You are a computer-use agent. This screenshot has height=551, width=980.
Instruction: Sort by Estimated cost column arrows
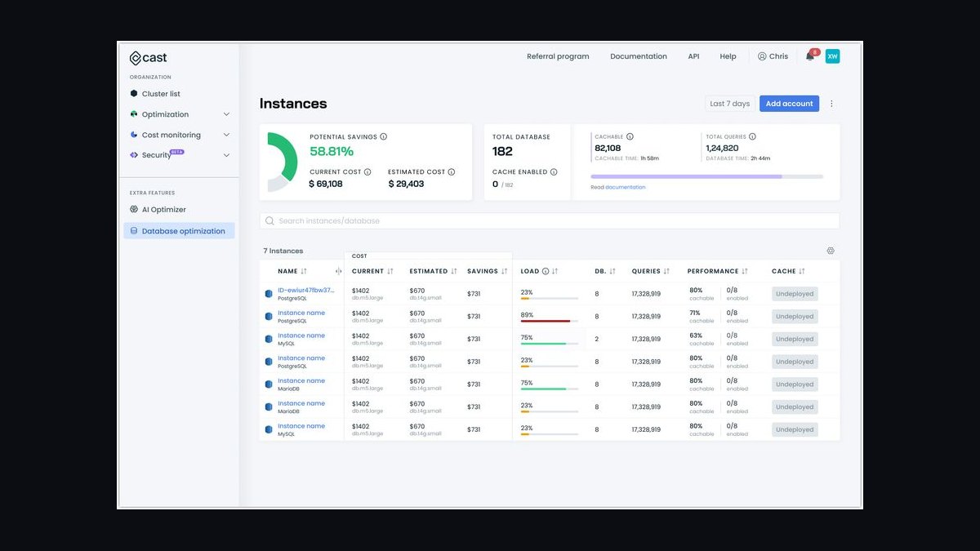[x=454, y=271]
